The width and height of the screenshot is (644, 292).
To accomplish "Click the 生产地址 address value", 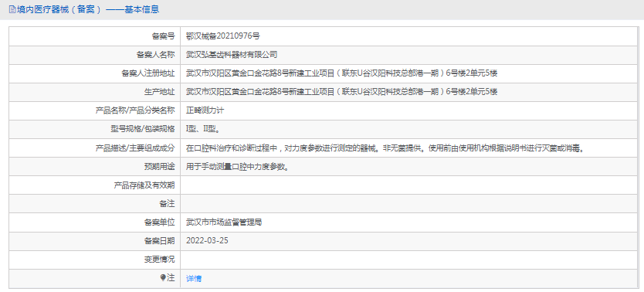I will click(342, 92).
